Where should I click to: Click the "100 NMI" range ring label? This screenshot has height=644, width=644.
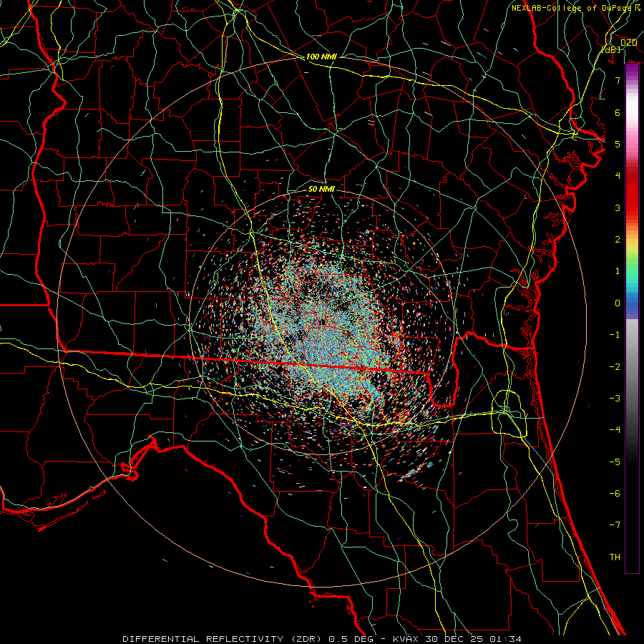tap(321, 57)
